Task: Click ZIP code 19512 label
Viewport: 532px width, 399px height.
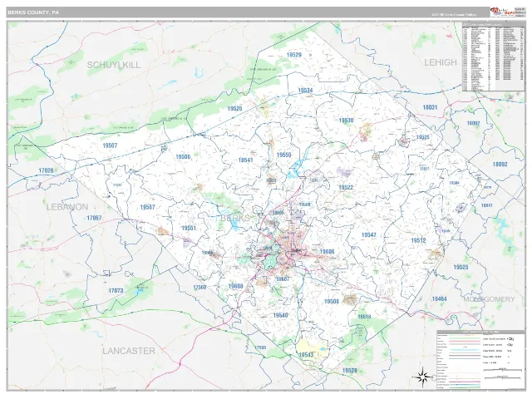Action: [418, 240]
